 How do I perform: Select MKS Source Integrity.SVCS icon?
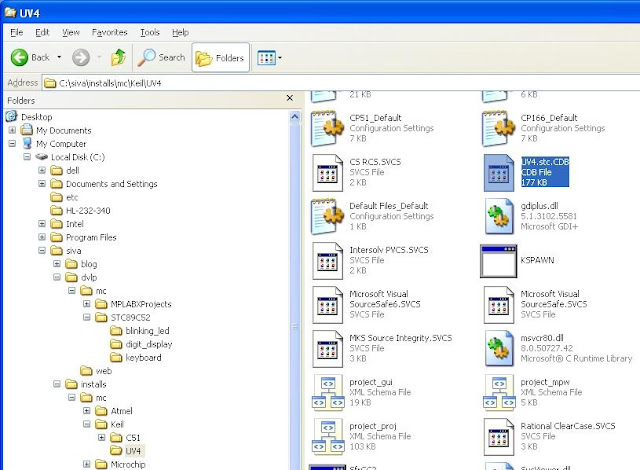[x=327, y=349]
